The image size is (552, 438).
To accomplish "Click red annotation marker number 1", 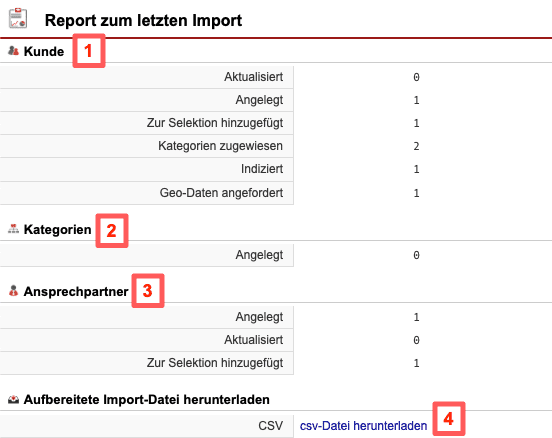I will coord(89,51).
